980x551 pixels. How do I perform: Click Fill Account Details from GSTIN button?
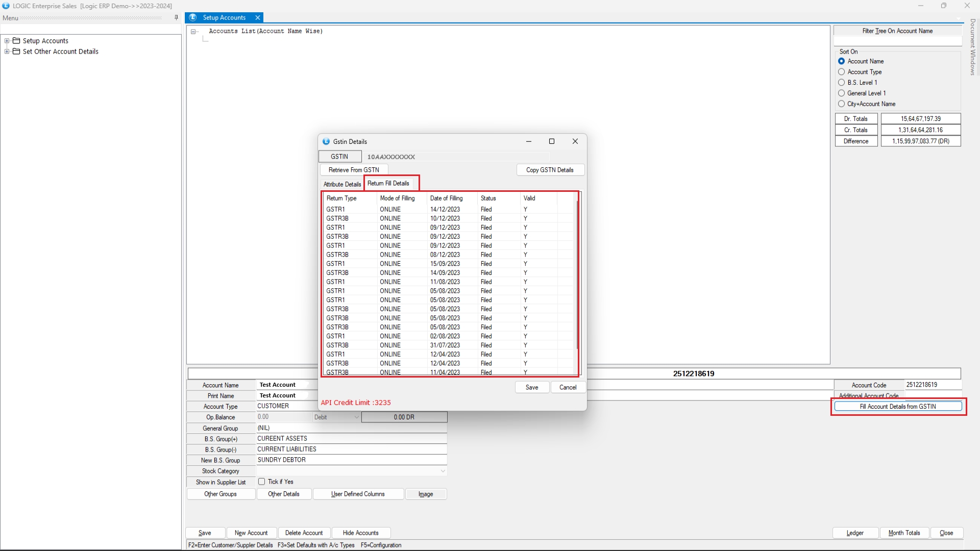pos(897,407)
